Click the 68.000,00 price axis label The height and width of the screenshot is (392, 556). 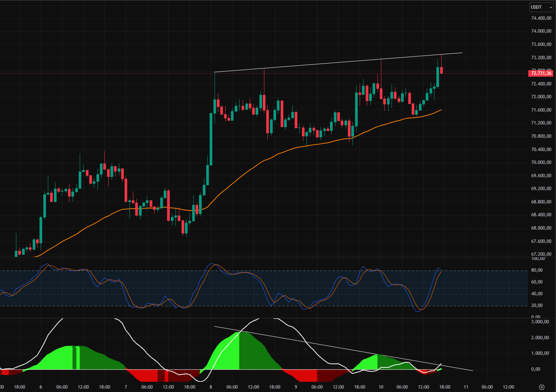[x=541, y=228]
